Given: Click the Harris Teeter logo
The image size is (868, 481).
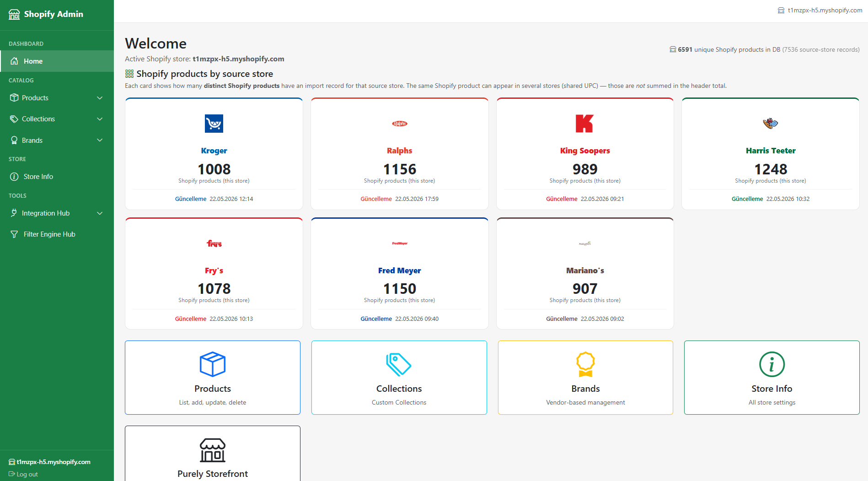Looking at the screenshot, I should click(771, 123).
